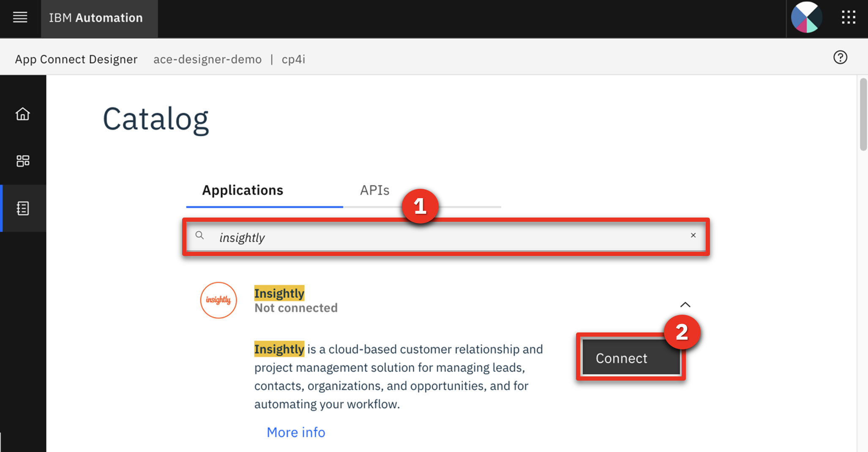The width and height of the screenshot is (868, 452).
Task: Select the Applications tab
Action: click(243, 191)
